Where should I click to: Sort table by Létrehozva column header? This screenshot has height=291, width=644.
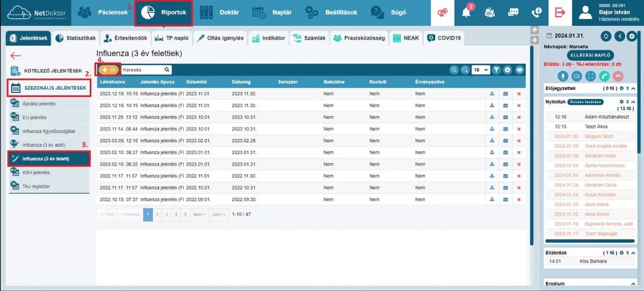pos(112,82)
